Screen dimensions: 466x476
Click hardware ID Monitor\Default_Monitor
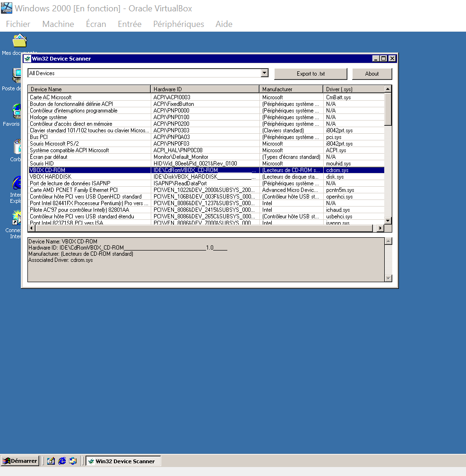point(181,157)
